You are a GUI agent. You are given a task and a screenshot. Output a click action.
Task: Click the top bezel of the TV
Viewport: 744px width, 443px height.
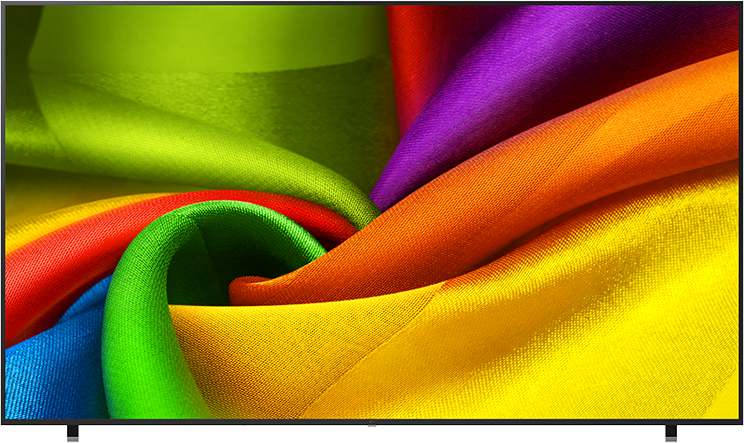[372, 3]
